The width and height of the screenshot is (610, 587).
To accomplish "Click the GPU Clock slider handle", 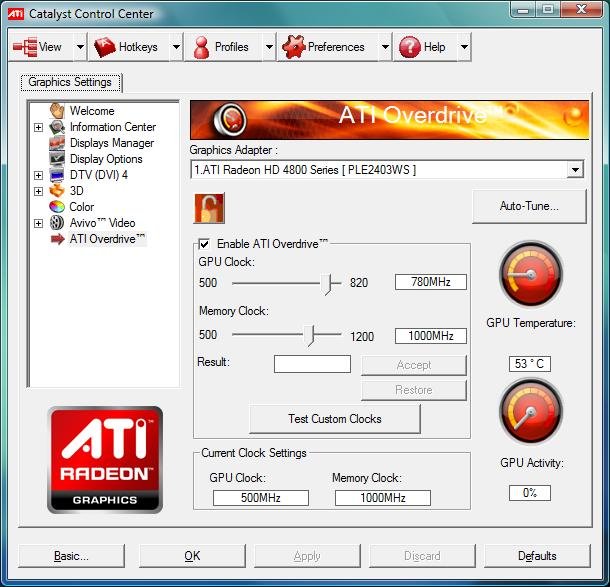I will (x=327, y=284).
